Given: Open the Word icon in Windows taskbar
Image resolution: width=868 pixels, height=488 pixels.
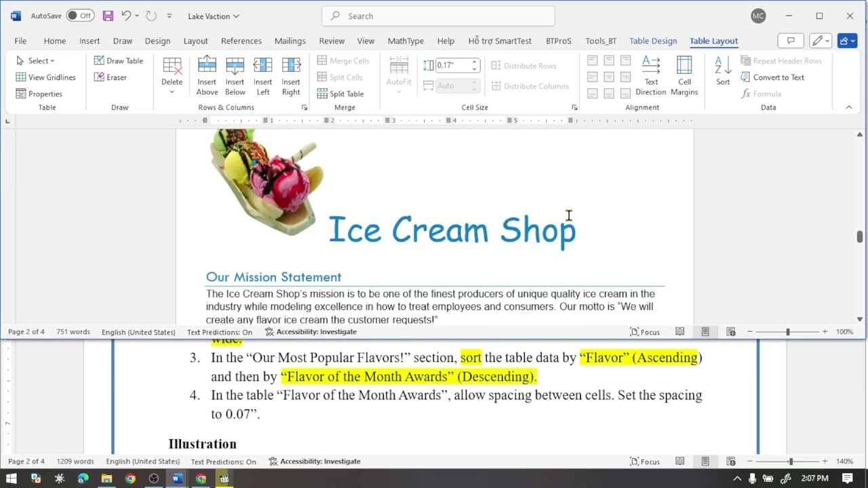Looking at the screenshot, I should point(177,479).
